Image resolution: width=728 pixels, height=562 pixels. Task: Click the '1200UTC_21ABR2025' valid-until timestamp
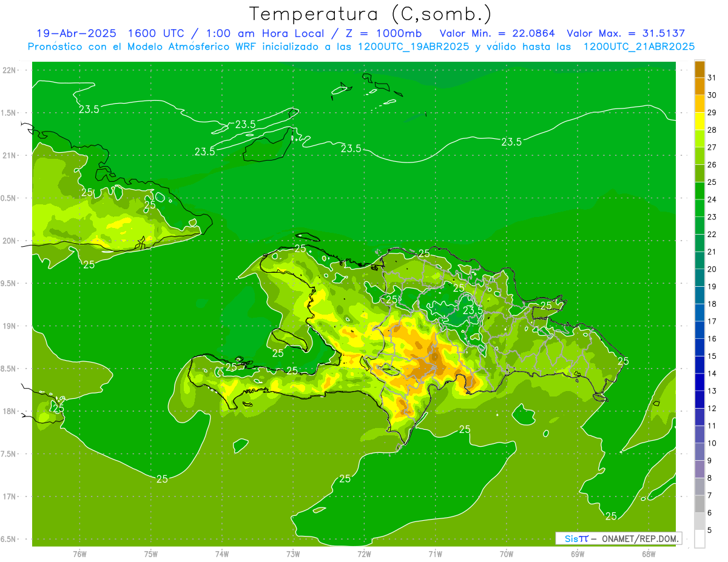(639, 47)
